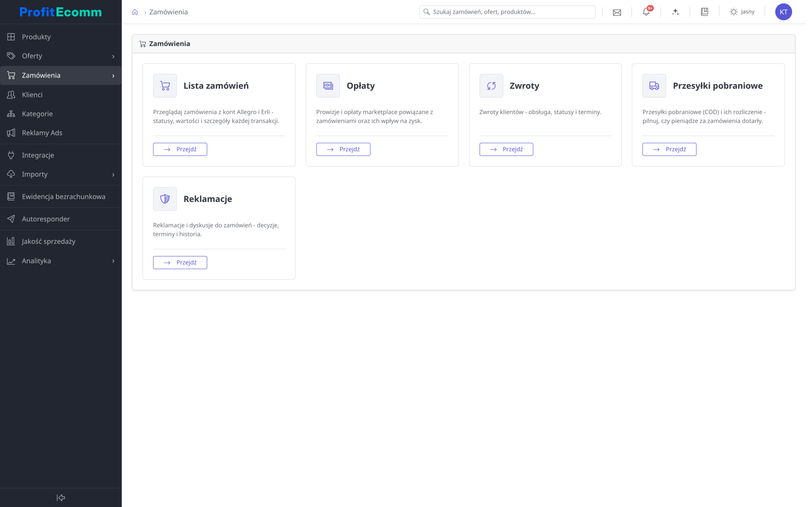Expand the Importy submenu chevron
The image size is (812, 507).
click(114, 175)
